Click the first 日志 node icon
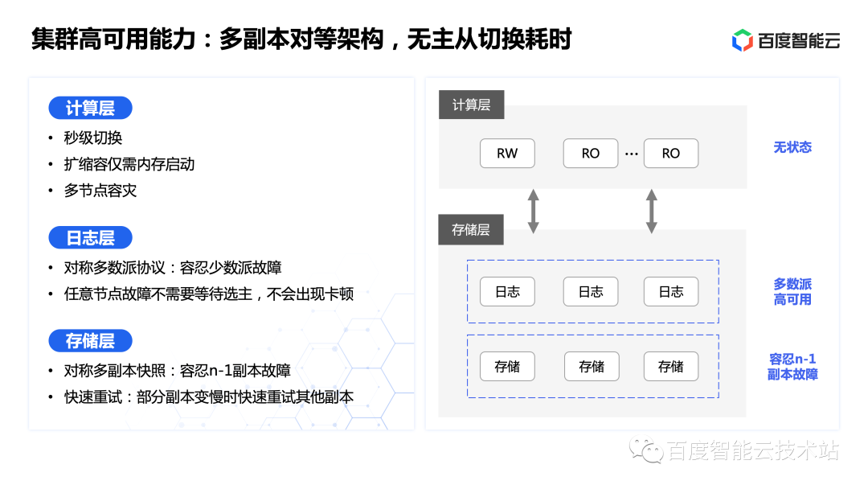The image size is (868, 489). [x=507, y=292]
